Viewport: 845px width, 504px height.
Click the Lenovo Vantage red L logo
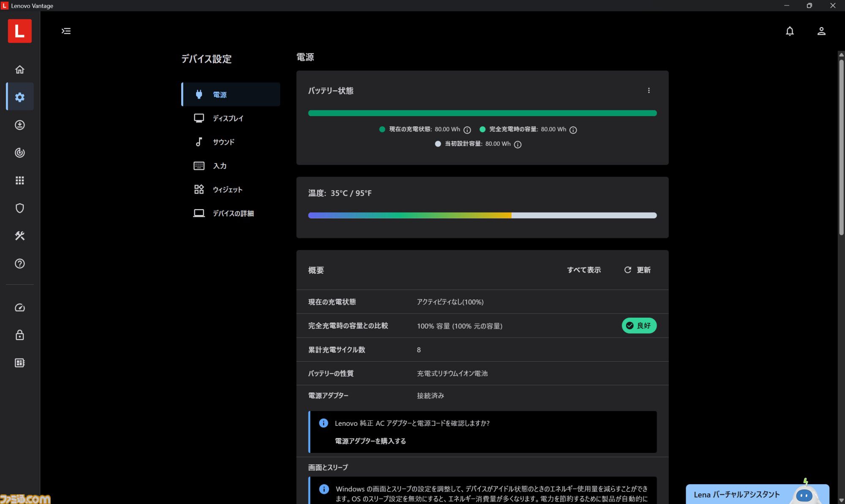pos(19,31)
